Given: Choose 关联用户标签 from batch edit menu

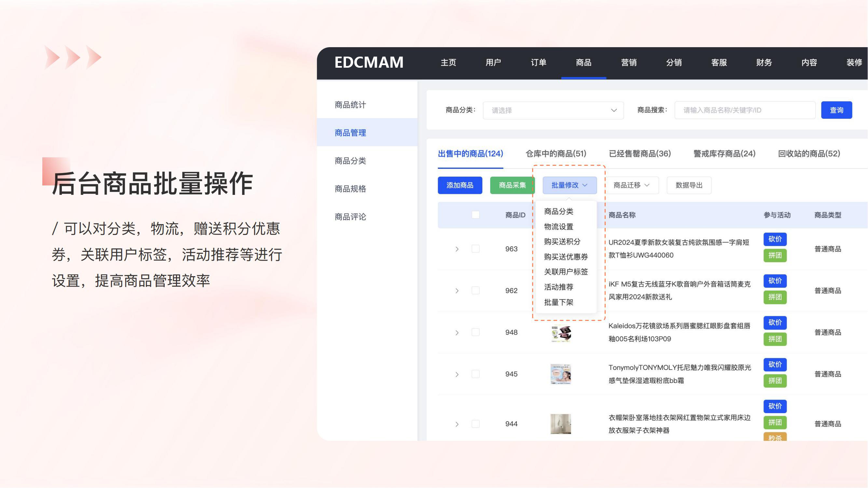Looking at the screenshot, I should (x=566, y=272).
